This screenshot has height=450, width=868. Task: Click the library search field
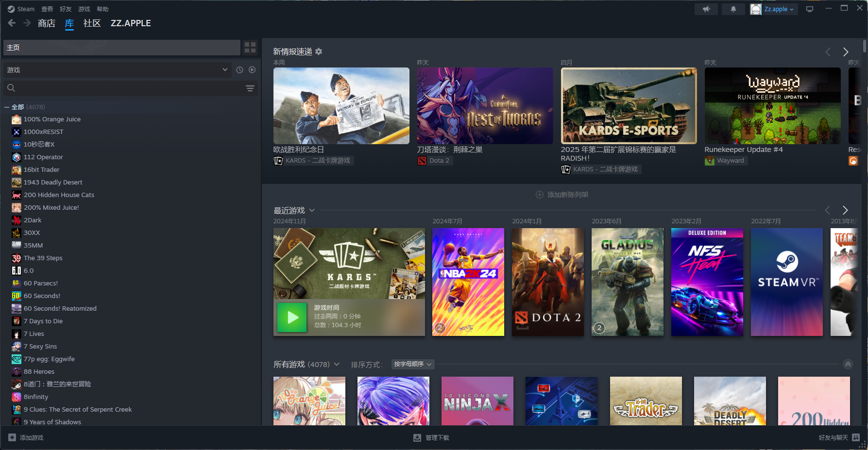[x=124, y=88]
